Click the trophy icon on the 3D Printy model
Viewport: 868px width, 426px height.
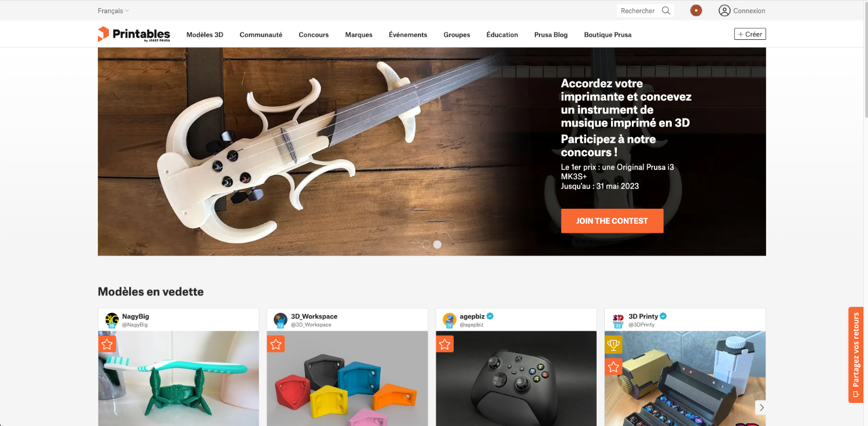click(613, 345)
